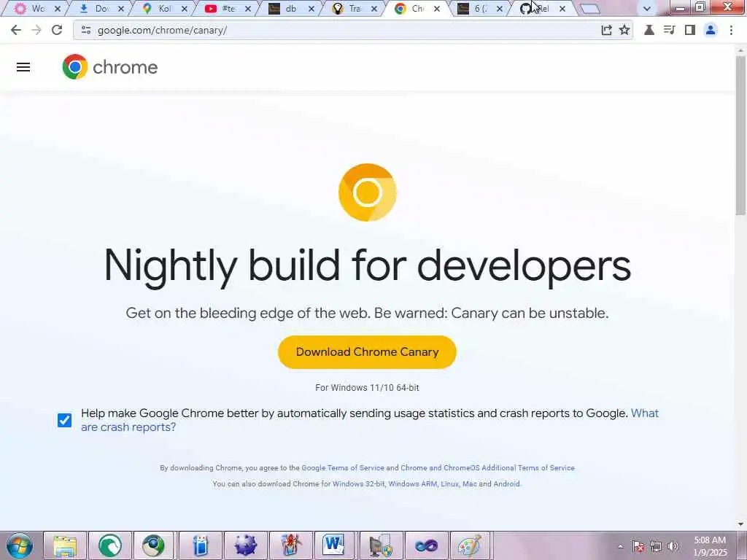Click the page vertical scrollbar thumb
The height and width of the screenshot is (560, 747).
pos(741,134)
